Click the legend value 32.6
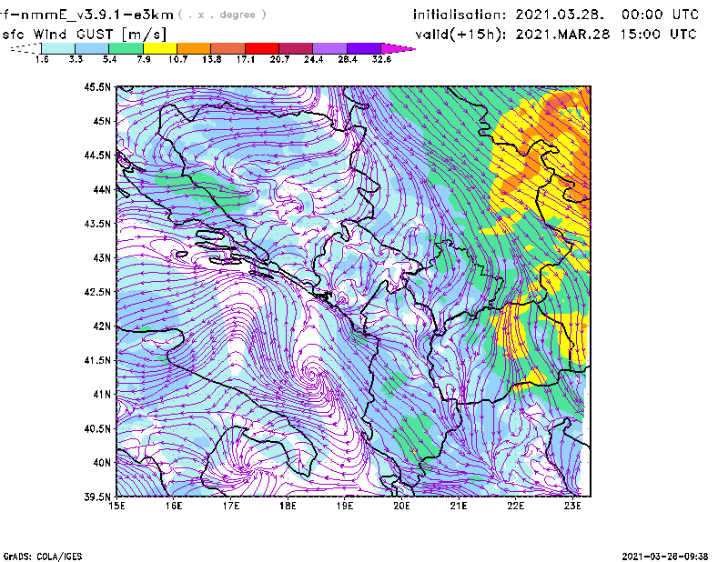 click(x=381, y=59)
